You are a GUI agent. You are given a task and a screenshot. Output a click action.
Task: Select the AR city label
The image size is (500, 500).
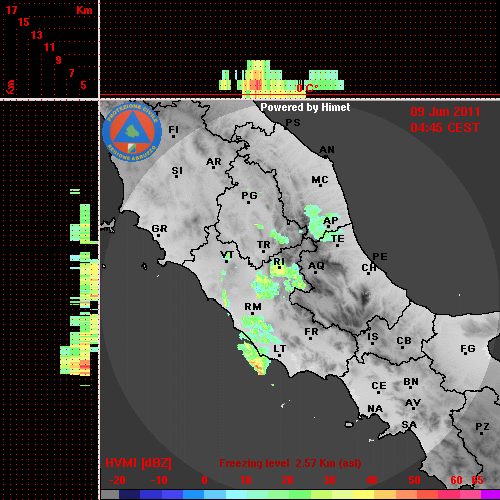click(x=214, y=162)
